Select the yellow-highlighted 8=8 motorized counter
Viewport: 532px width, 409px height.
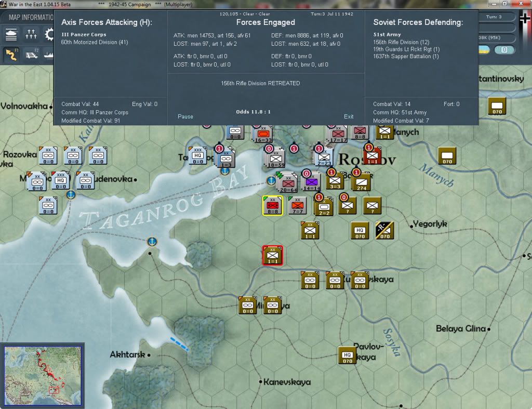point(272,205)
